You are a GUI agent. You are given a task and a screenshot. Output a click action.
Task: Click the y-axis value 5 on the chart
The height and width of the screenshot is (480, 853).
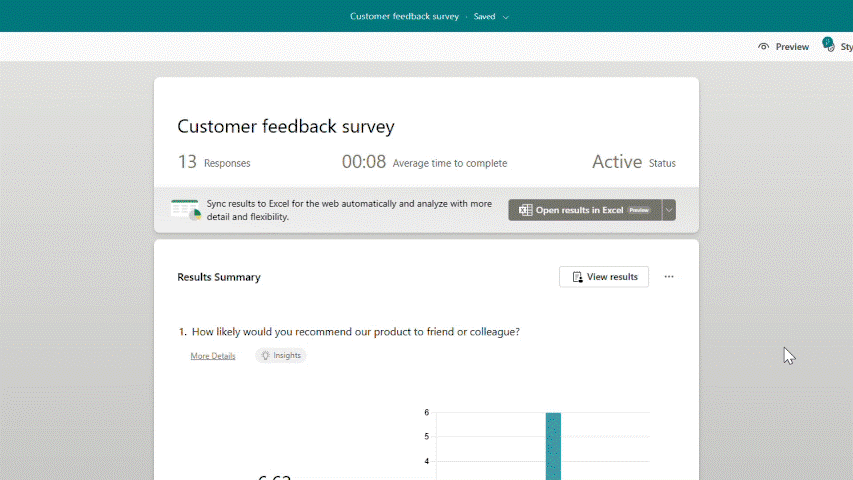426,437
